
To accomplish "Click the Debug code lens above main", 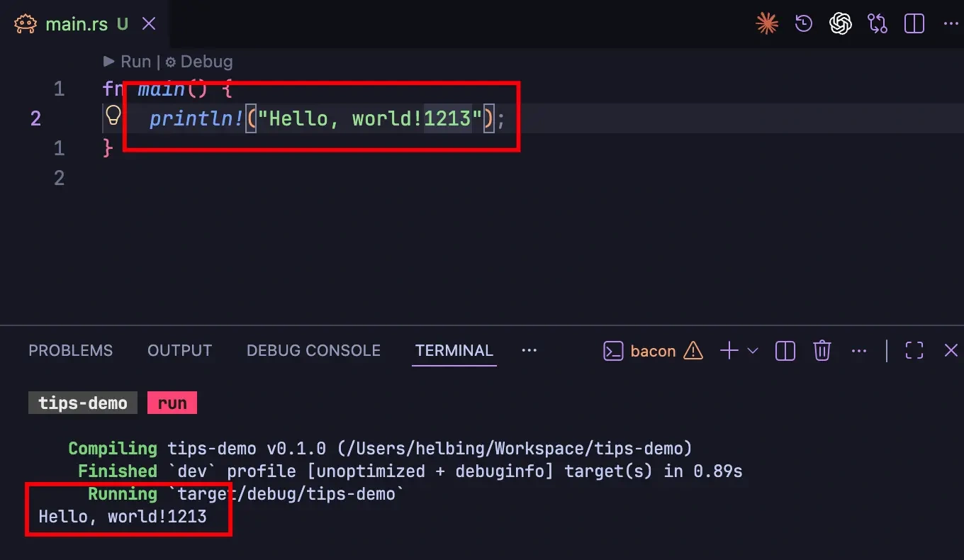I will click(x=199, y=62).
